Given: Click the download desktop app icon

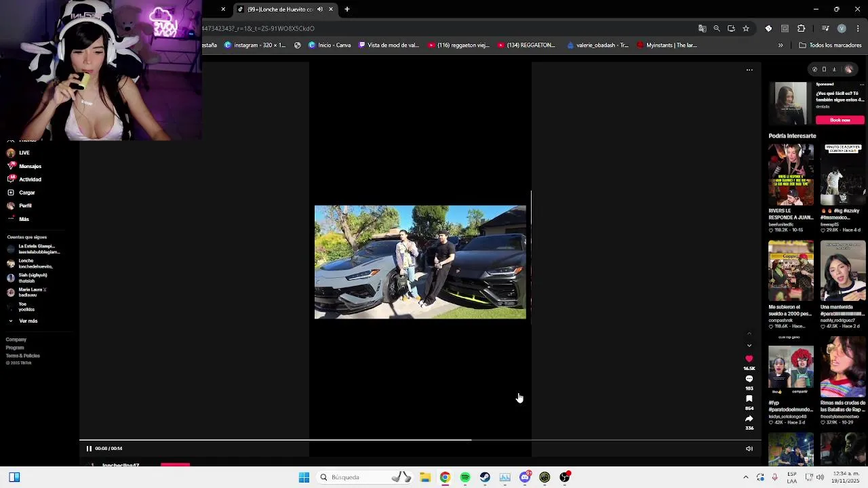Looking at the screenshot, I should click(x=834, y=69).
